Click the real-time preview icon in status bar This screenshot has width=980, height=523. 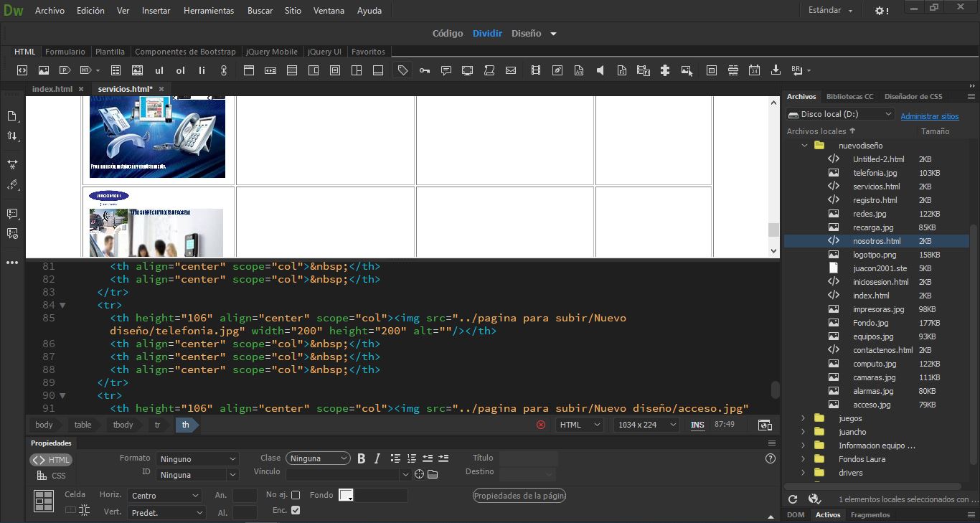click(765, 425)
